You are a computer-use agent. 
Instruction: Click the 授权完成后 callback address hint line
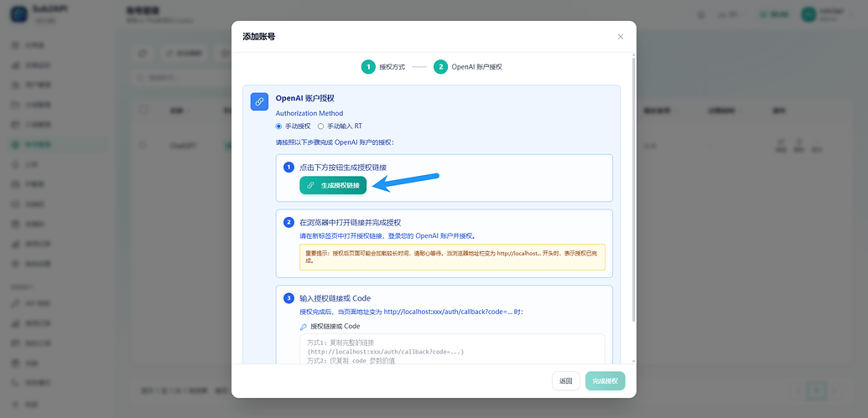click(x=411, y=312)
